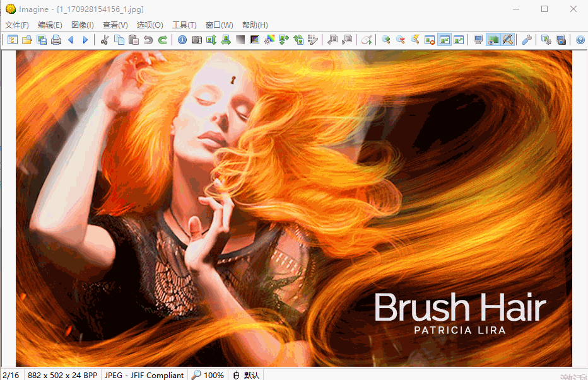Switch to full screen monitor icon
Viewport: 588px width, 380px height.
tap(478, 40)
